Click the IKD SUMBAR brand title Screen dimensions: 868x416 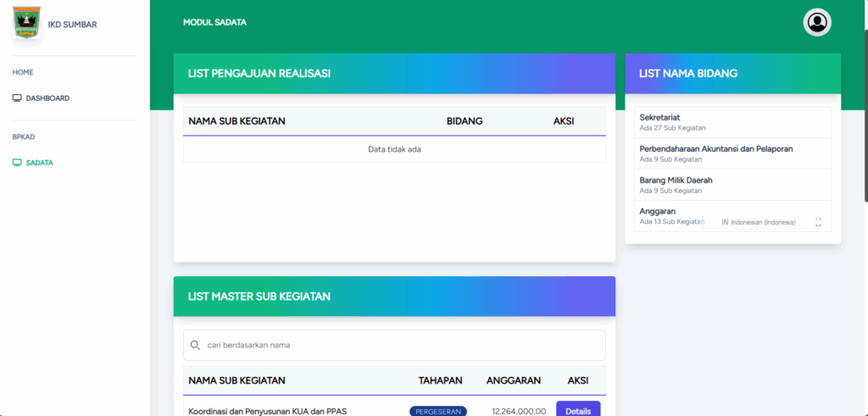[73, 25]
